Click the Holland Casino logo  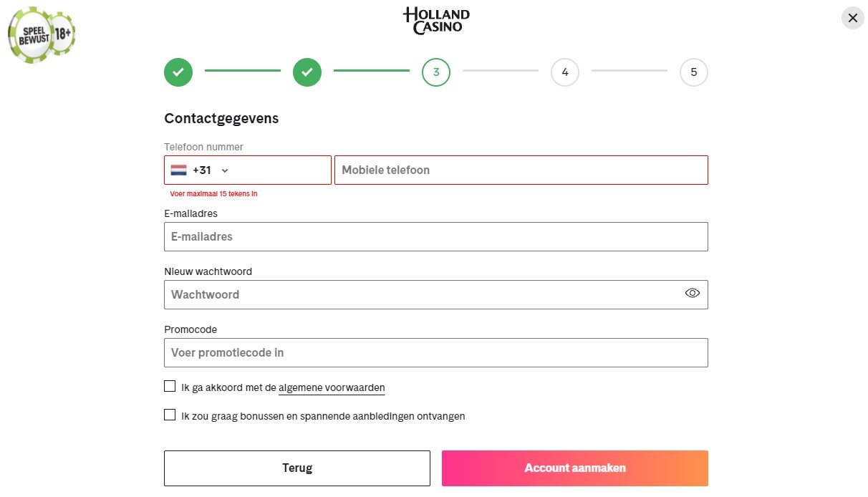[436, 20]
